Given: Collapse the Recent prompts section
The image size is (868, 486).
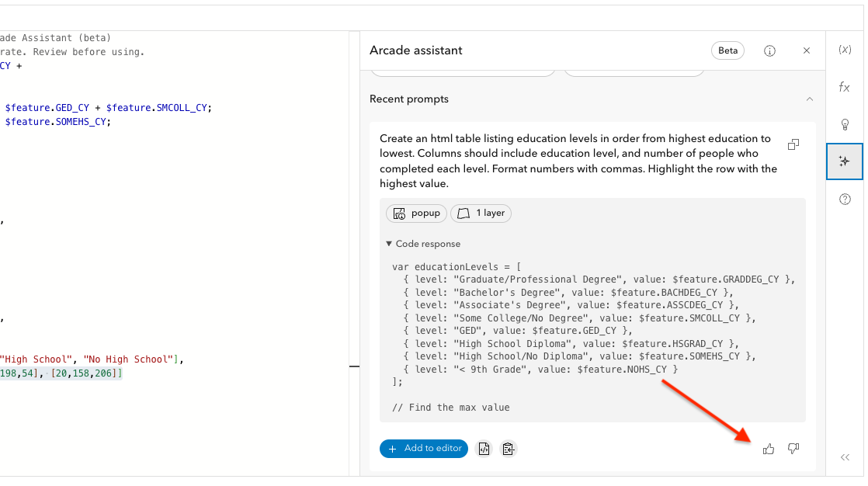Looking at the screenshot, I should click(810, 99).
